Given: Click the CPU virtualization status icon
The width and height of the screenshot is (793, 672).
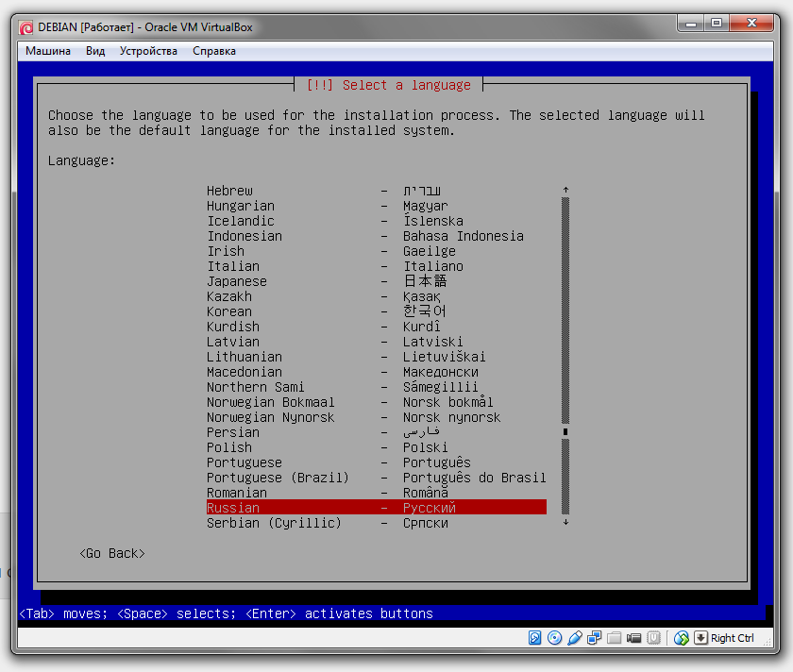Looking at the screenshot, I should [x=654, y=638].
